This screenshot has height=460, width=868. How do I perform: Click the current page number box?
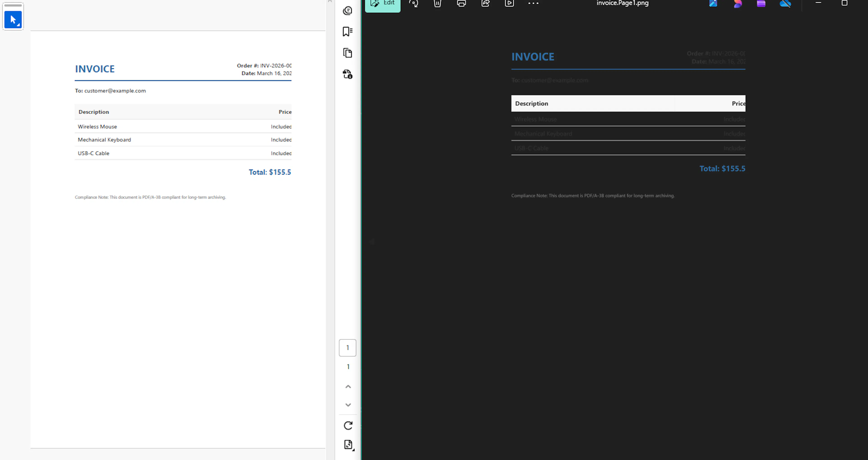coord(347,348)
